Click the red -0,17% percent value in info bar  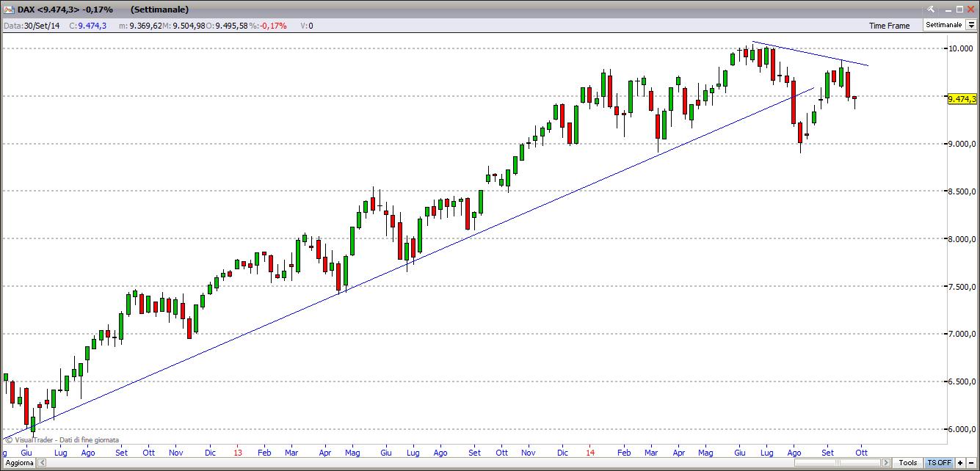pos(273,26)
